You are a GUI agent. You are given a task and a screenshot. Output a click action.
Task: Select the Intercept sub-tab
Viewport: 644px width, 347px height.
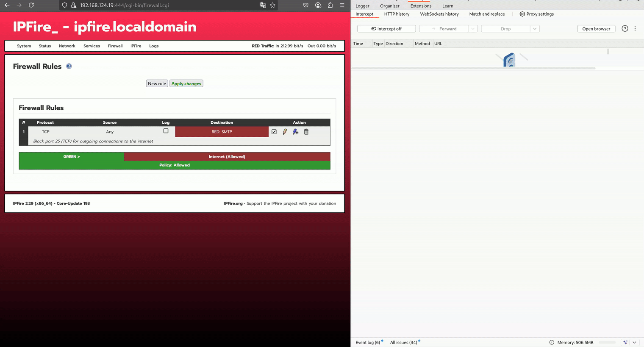tap(364, 14)
